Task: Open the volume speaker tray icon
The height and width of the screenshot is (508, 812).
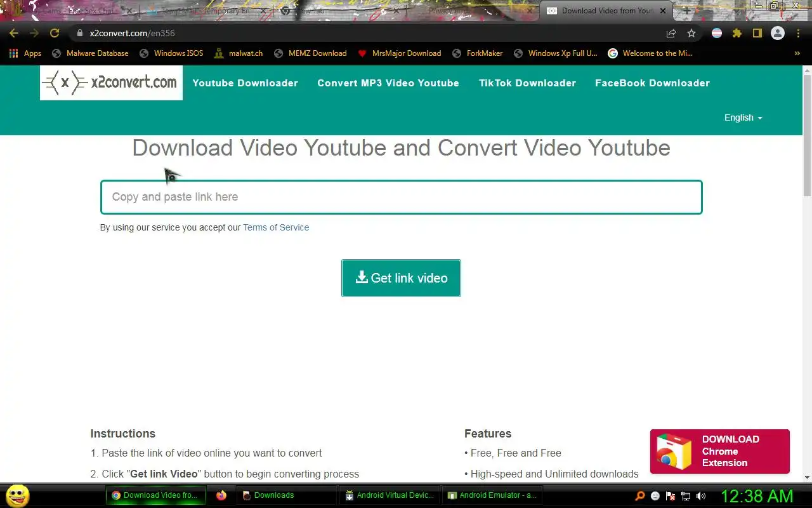Action: (701, 496)
